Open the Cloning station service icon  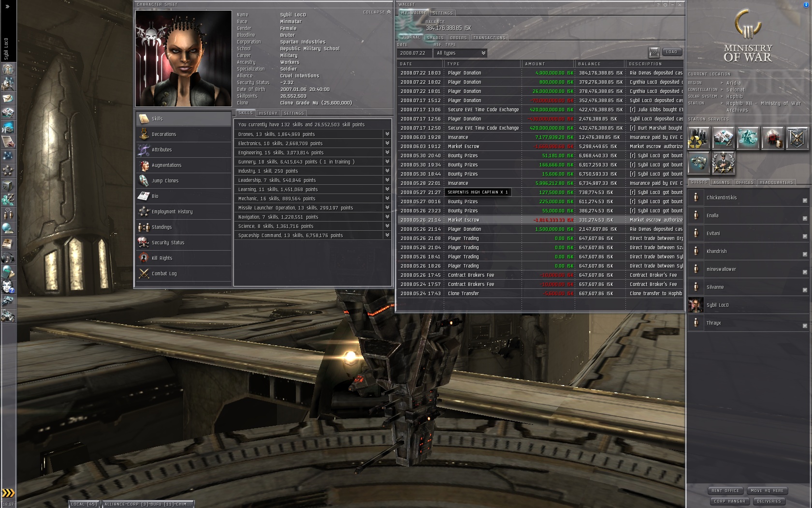[x=748, y=138]
